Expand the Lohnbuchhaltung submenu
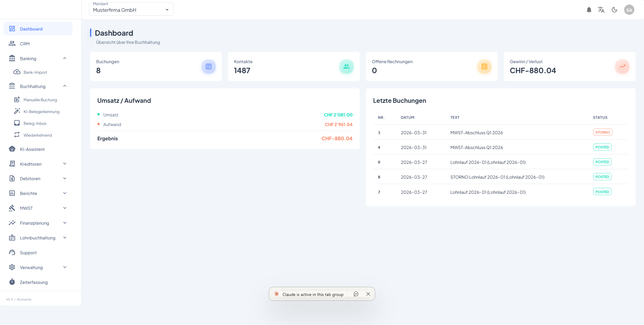The height and width of the screenshot is (325, 644). pos(65,238)
